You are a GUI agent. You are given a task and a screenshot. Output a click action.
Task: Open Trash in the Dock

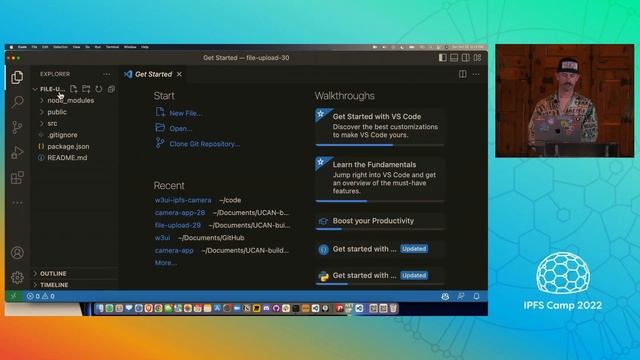tap(393, 308)
